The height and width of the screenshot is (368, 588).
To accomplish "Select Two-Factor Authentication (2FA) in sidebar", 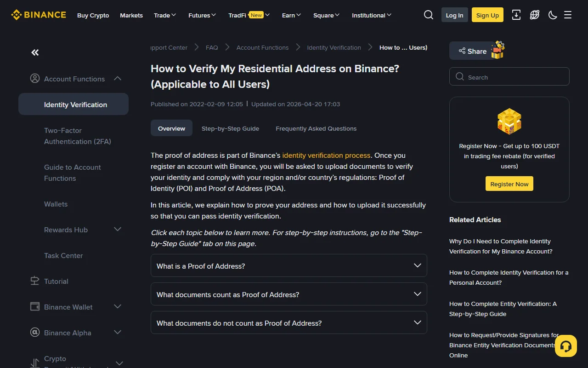I will click(78, 136).
